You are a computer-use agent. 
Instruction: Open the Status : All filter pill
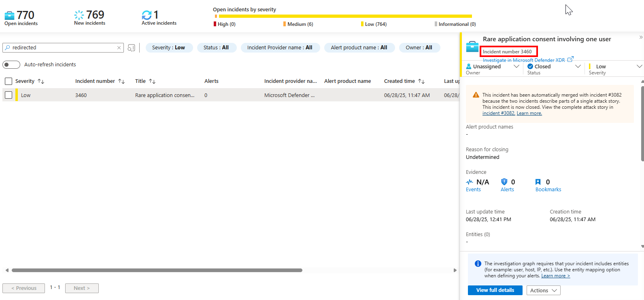(216, 48)
